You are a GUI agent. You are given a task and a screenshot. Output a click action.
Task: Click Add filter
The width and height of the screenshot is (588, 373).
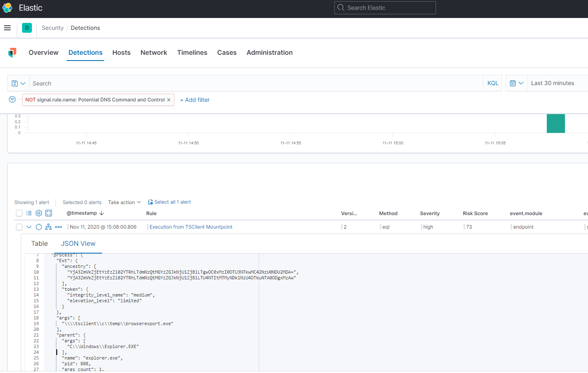coord(195,99)
